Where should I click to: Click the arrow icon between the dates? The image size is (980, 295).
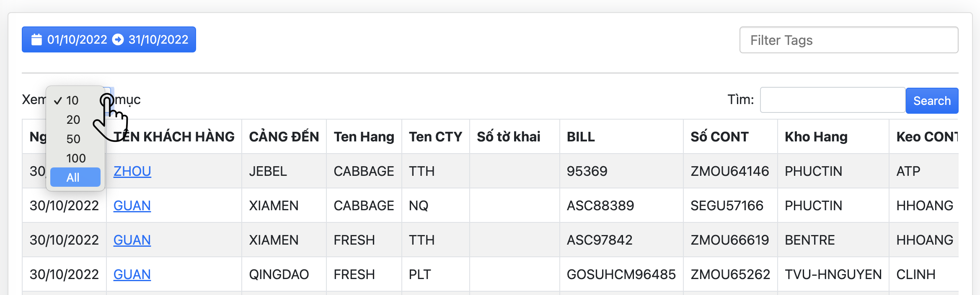pyautogui.click(x=118, y=39)
